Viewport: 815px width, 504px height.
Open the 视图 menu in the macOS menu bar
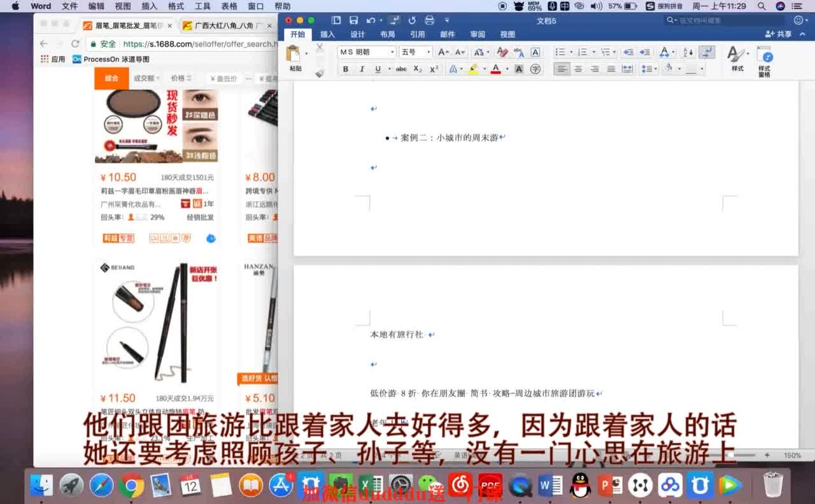(x=122, y=6)
